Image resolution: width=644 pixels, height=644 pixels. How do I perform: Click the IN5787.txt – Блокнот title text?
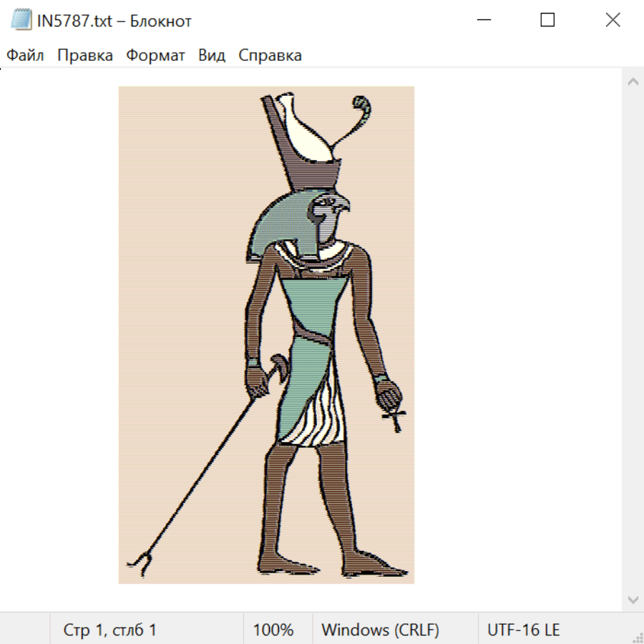coord(114,21)
